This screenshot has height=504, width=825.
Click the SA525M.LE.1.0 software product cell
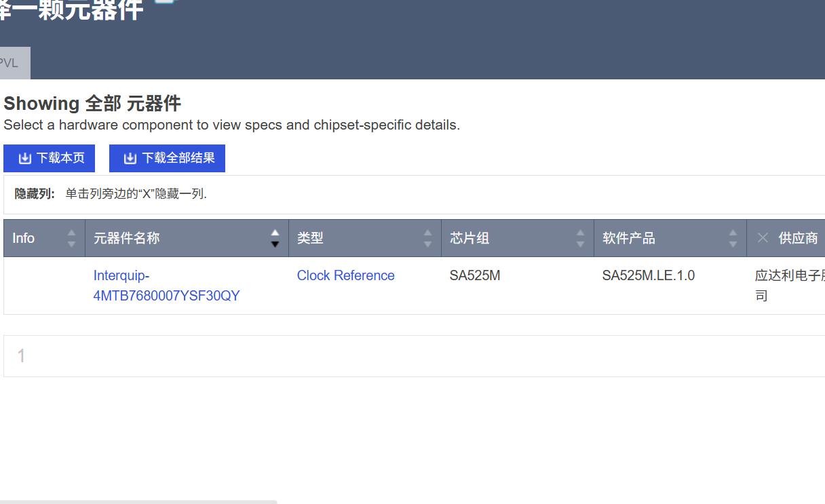click(x=648, y=275)
